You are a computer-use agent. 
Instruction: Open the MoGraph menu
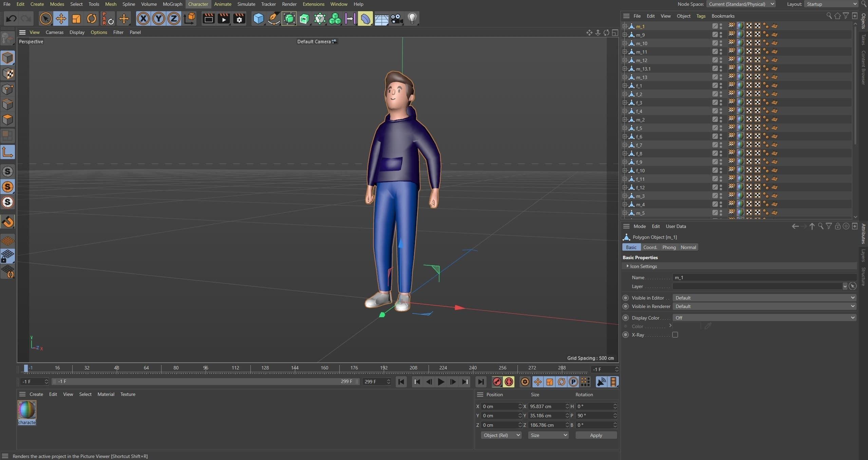(x=172, y=4)
